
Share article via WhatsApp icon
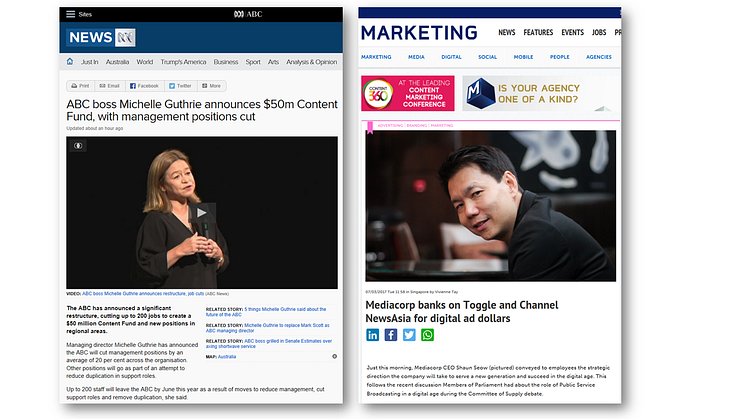[x=428, y=335]
